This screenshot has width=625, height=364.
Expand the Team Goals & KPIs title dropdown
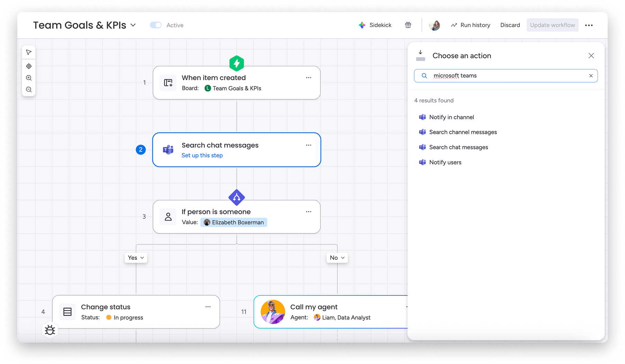(x=133, y=25)
